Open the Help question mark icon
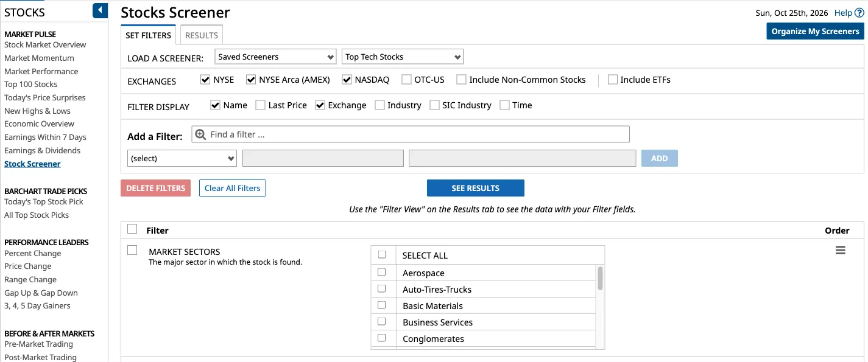The height and width of the screenshot is (362, 868). (859, 13)
